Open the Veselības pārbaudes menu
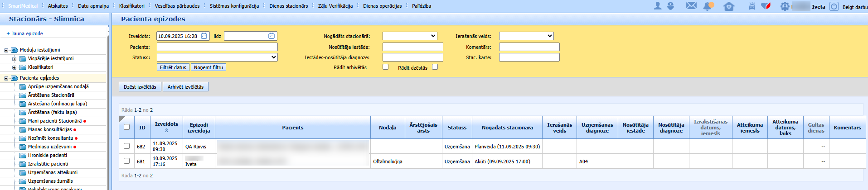 177,6
